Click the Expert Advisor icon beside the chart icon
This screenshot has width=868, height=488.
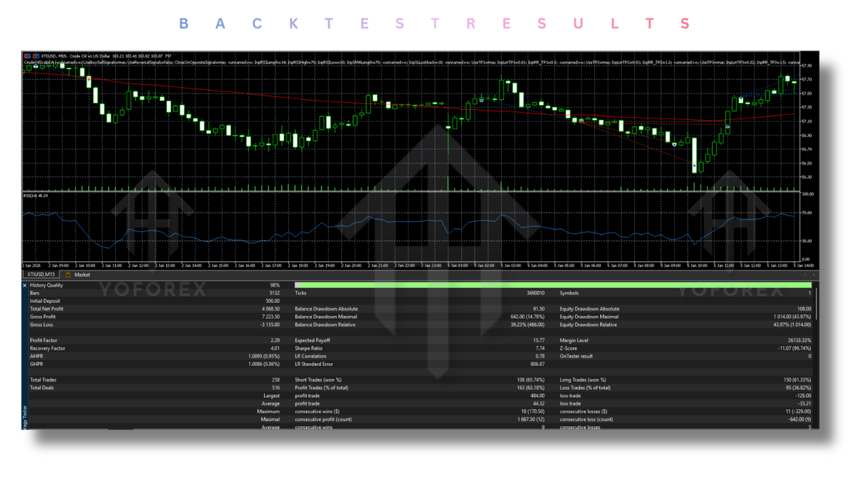click(35, 56)
